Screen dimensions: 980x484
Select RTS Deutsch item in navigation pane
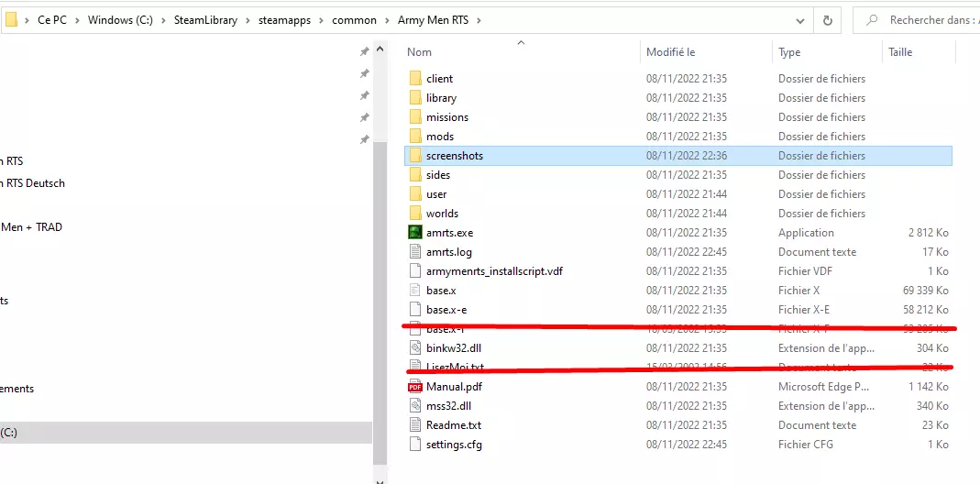pos(32,183)
